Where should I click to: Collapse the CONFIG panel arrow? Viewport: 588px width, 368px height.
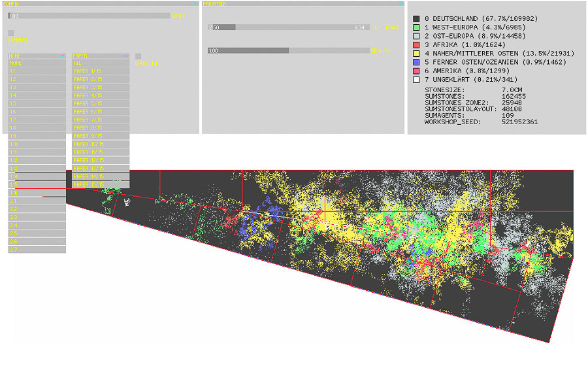(x=195, y=4)
